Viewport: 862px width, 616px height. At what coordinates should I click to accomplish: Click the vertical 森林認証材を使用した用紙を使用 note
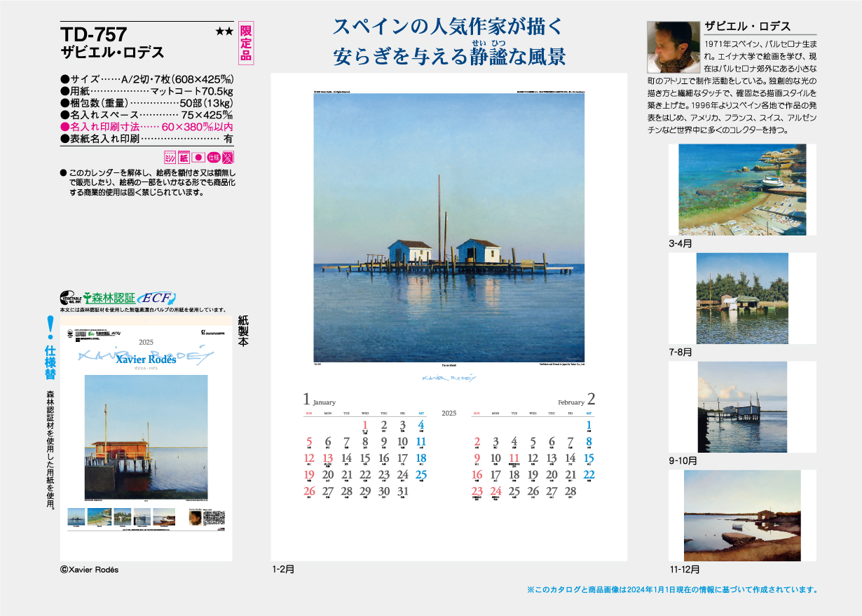tap(50, 451)
